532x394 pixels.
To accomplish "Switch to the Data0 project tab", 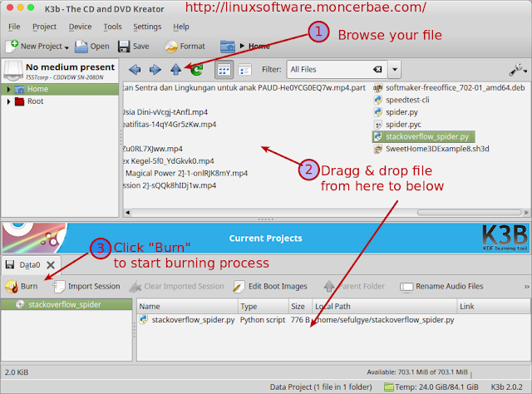I will (30, 265).
